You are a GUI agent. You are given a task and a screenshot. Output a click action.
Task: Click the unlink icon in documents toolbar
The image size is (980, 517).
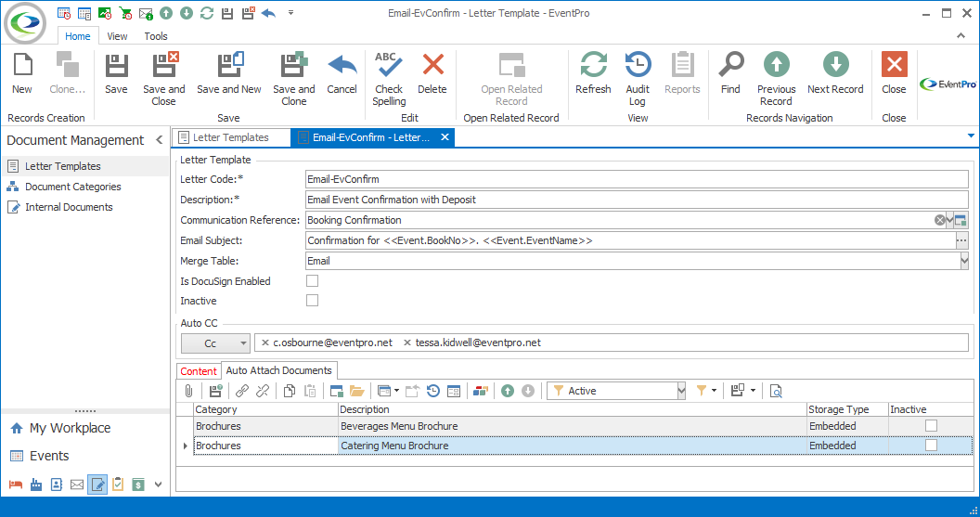[263, 392]
